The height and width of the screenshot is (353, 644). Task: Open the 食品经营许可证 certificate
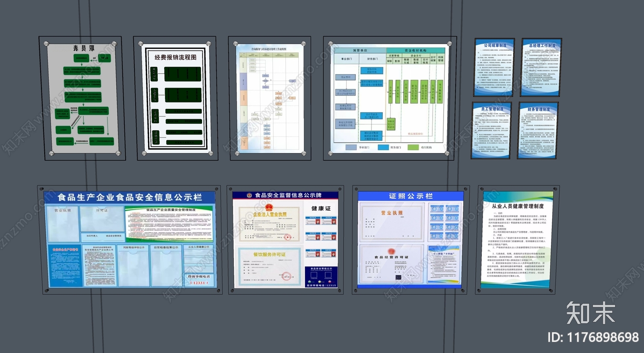392,264
